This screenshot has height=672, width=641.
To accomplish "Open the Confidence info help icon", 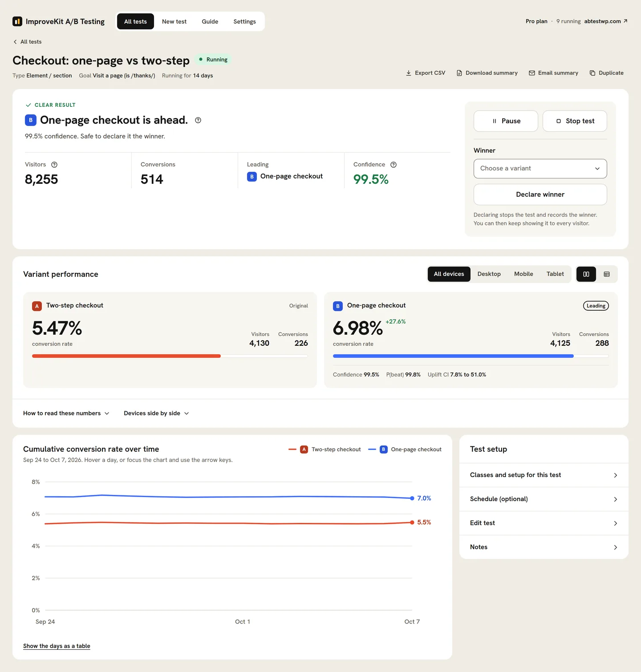I will [x=394, y=165].
